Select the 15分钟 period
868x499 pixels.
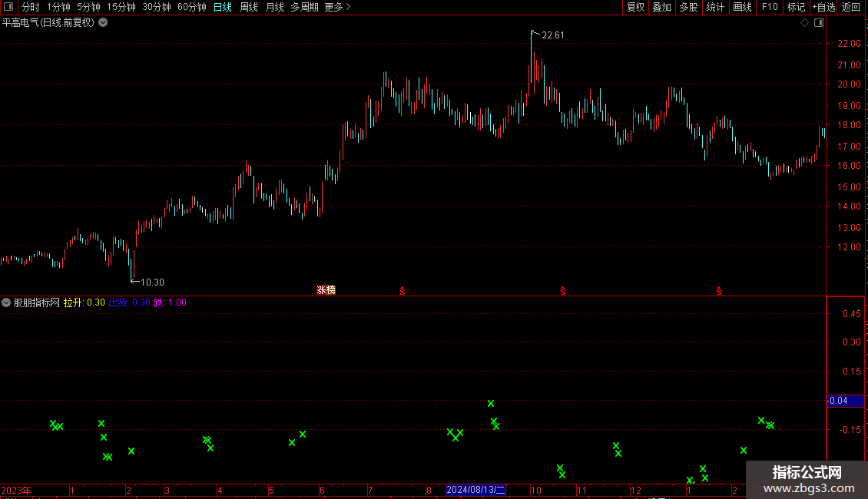pos(121,7)
